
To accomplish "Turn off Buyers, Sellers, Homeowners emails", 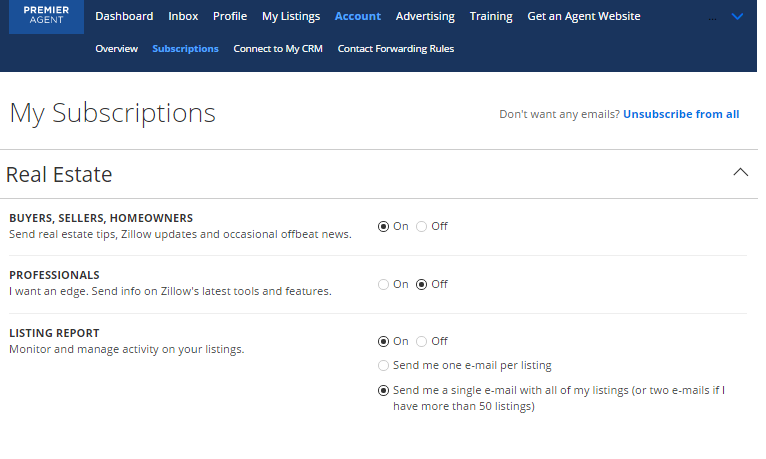I will tap(422, 226).
